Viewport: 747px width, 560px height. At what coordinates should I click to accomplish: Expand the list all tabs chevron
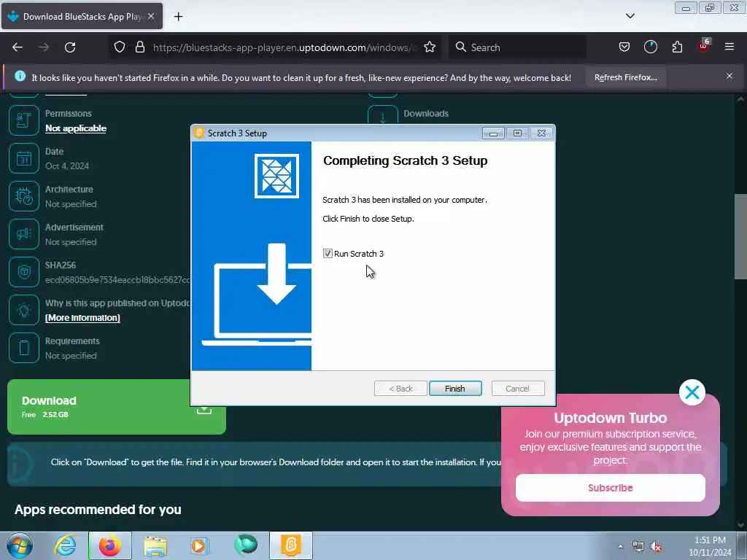pyautogui.click(x=630, y=16)
